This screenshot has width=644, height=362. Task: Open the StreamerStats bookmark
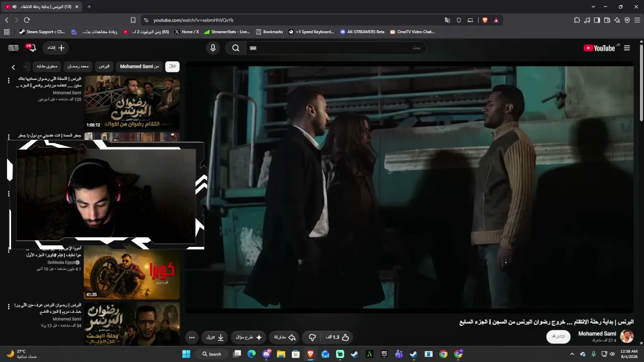pyautogui.click(x=227, y=32)
